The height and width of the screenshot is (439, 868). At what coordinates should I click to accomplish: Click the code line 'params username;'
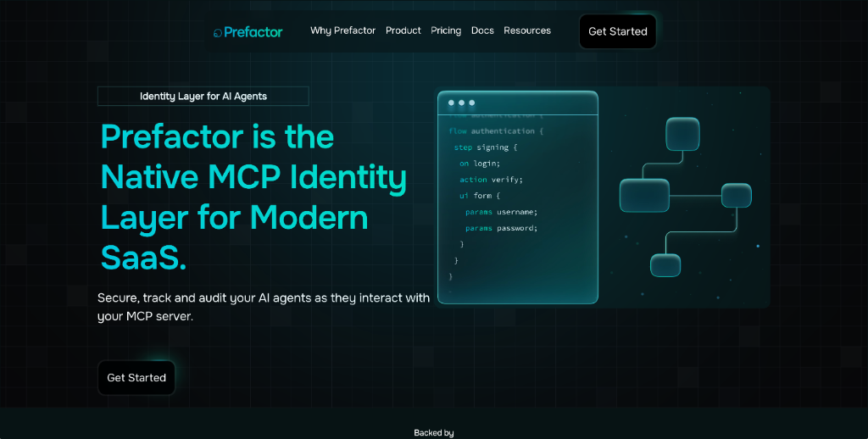pos(501,212)
